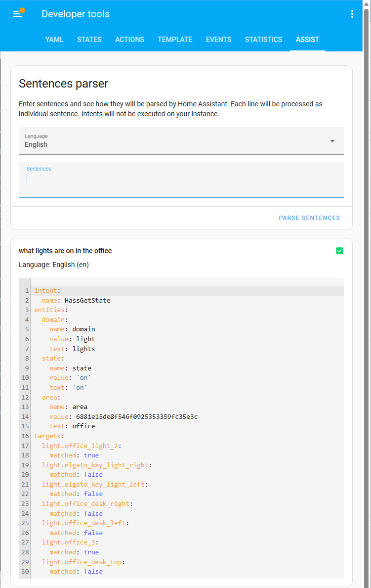Switch to the EVENTS tab

click(x=218, y=40)
